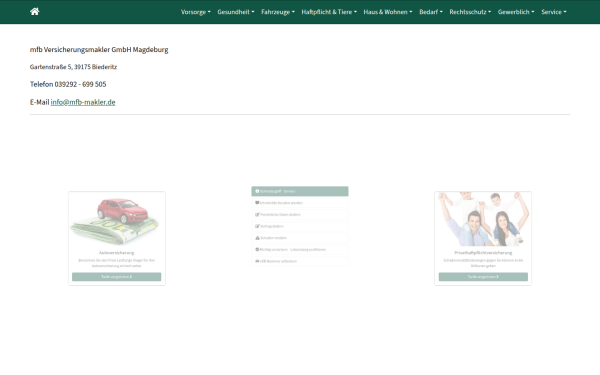Click Tarife vergleichen under Autoversicherung
This screenshot has width=600, height=375.
(117, 277)
